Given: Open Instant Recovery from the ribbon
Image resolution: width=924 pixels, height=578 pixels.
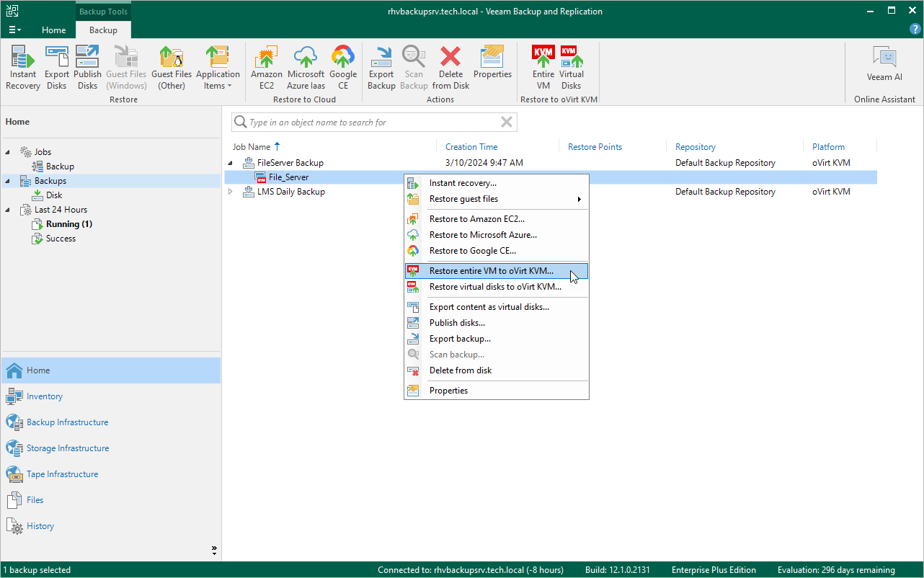Looking at the screenshot, I should [23, 67].
